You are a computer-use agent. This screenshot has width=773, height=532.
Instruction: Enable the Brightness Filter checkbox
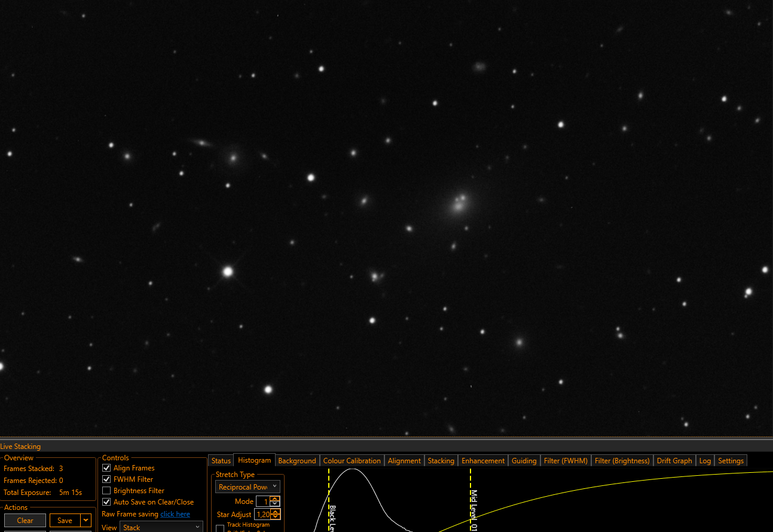[x=106, y=491]
